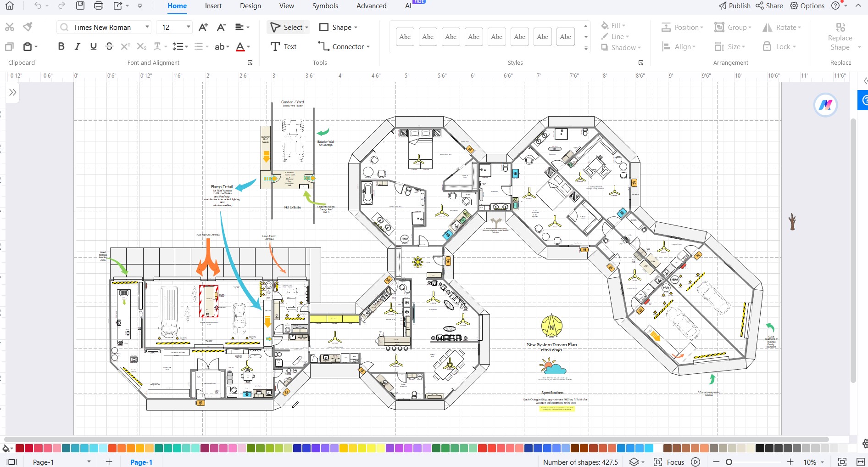Decrease font size
The width and height of the screenshot is (868, 467).
[x=221, y=27]
